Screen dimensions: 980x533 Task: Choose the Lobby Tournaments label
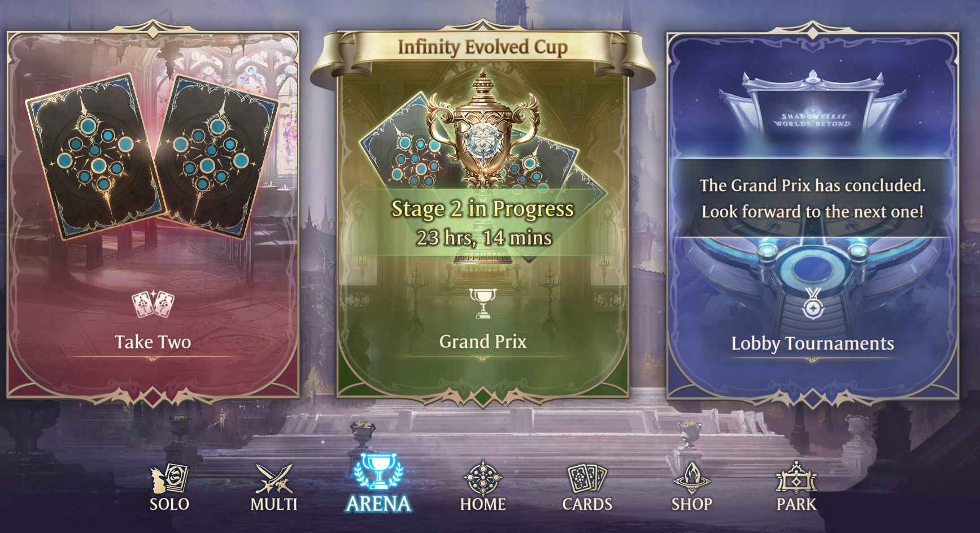tap(813, 343)
